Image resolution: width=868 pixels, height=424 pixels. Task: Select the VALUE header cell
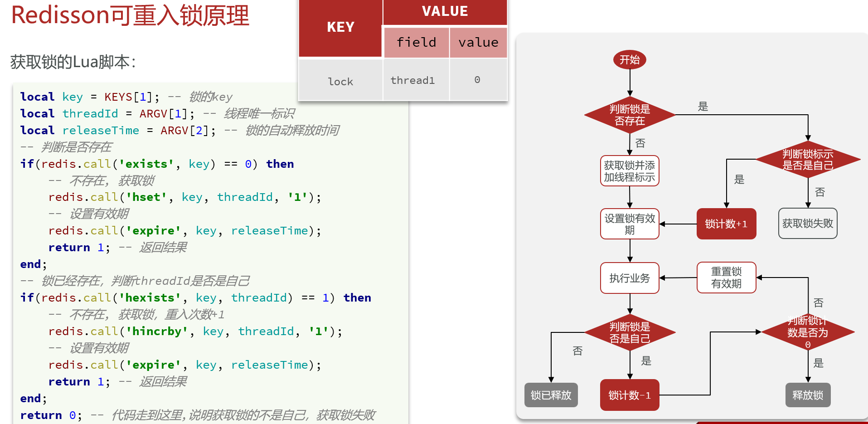pos(445,11)
